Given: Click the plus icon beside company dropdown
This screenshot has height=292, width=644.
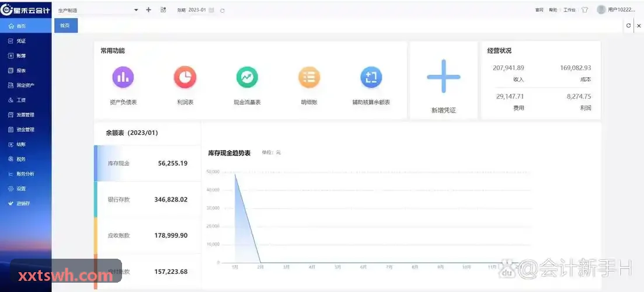Looking at the screenshot, I should 149,10.
